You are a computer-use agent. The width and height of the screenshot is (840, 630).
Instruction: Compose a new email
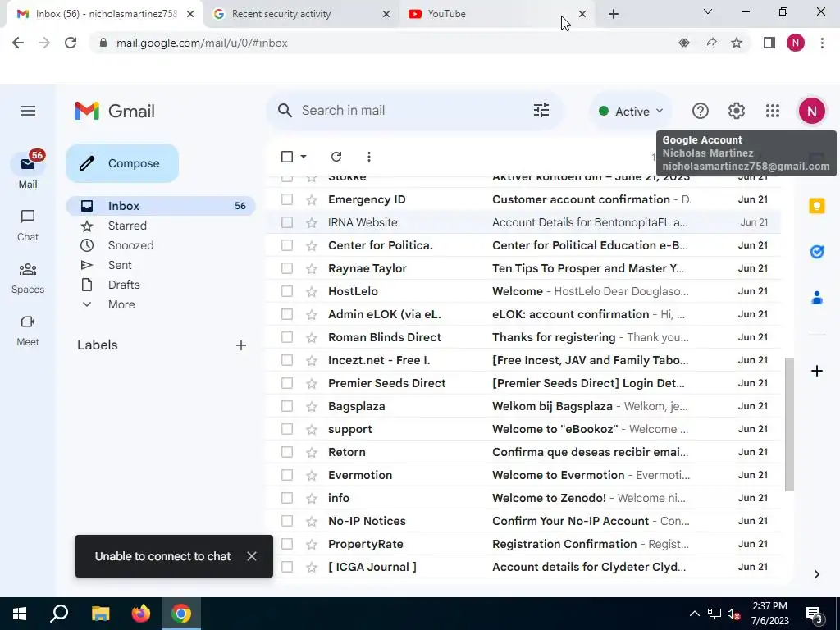[x=122, y=163]
